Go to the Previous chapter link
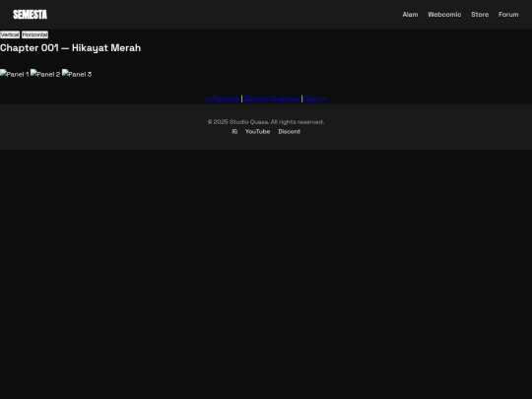The image size is (532, 399). [x=223, y=99]
